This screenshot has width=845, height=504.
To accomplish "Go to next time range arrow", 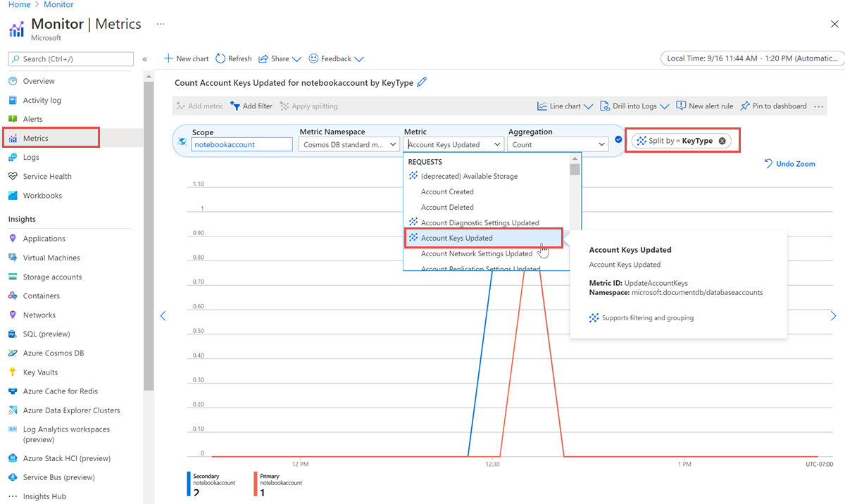I will pos(834,315).
